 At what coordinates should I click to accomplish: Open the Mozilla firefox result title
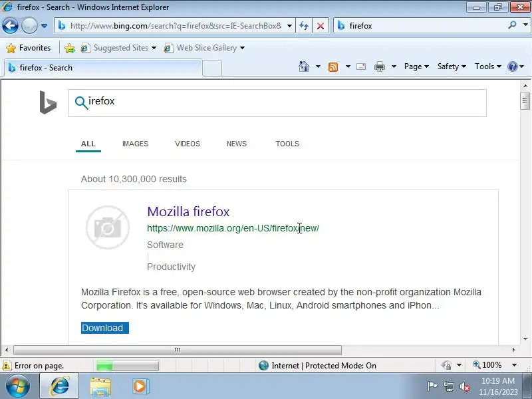point(188,211)
